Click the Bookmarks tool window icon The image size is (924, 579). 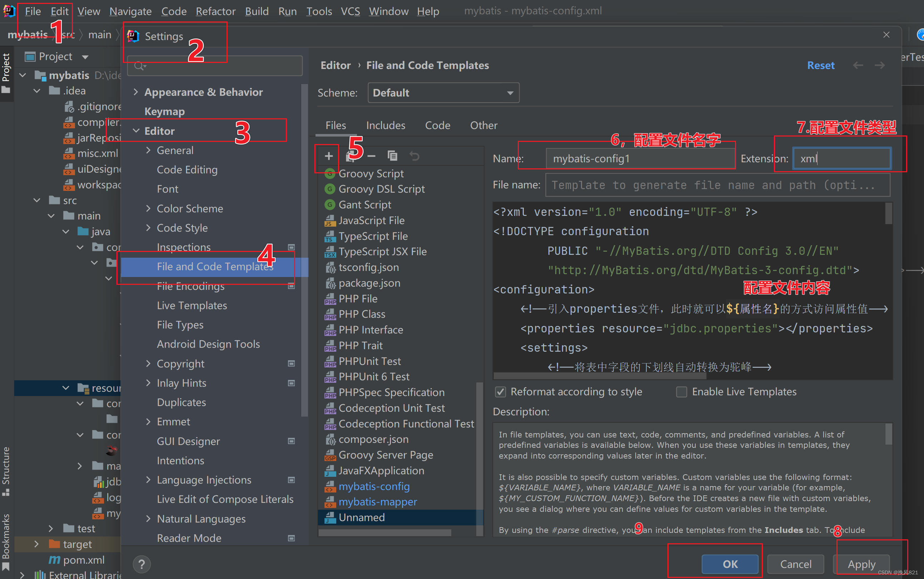(x=6, y=566)
